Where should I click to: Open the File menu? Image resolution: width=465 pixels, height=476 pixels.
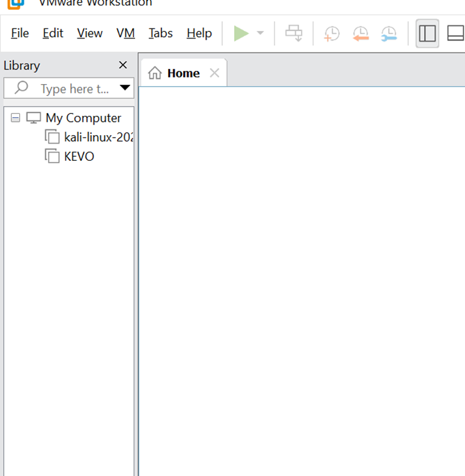(x=20, y=33)
